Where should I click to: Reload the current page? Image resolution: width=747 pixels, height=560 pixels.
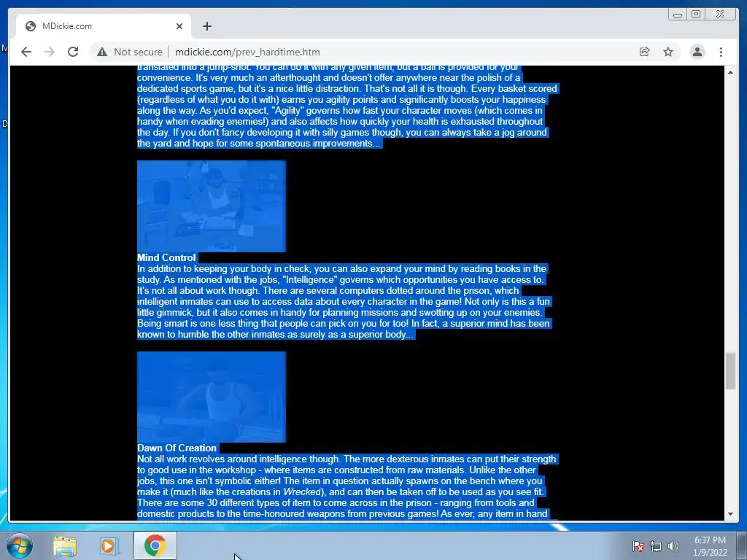pos(73,52)
